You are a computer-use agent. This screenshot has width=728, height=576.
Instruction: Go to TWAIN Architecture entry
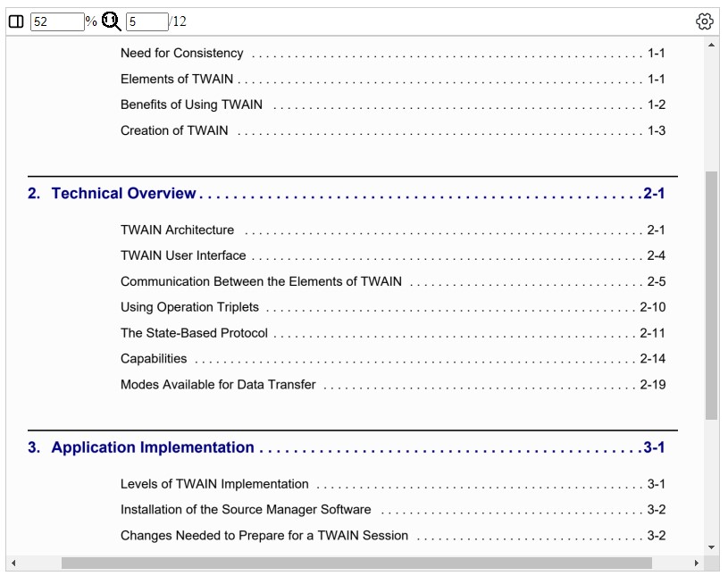(x=177, y=230)
